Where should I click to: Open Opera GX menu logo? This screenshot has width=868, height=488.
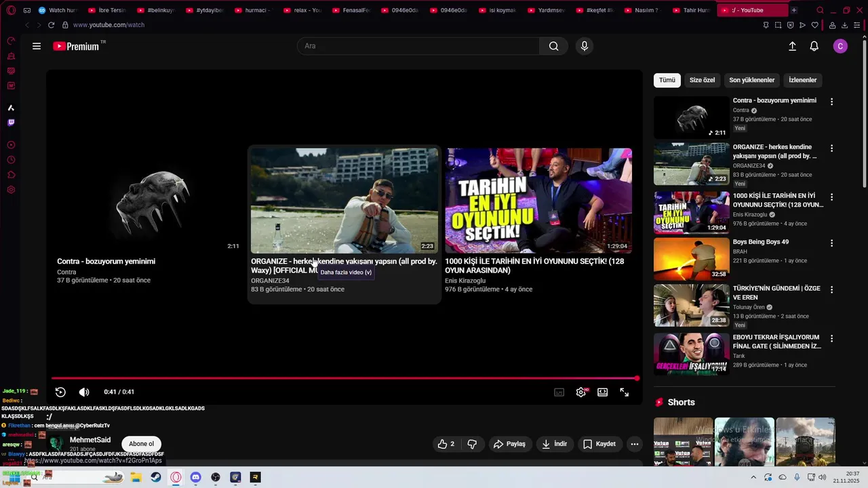click(11, 10)
